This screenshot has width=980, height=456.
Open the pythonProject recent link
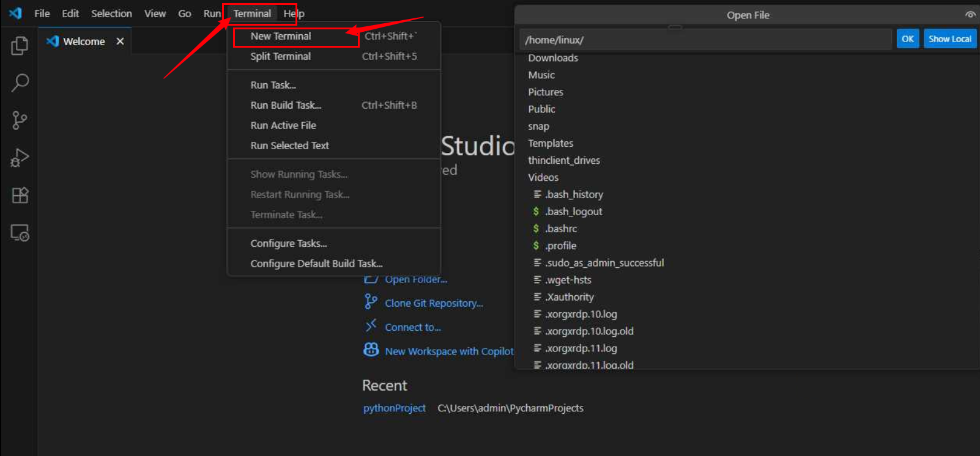point(394,408)
